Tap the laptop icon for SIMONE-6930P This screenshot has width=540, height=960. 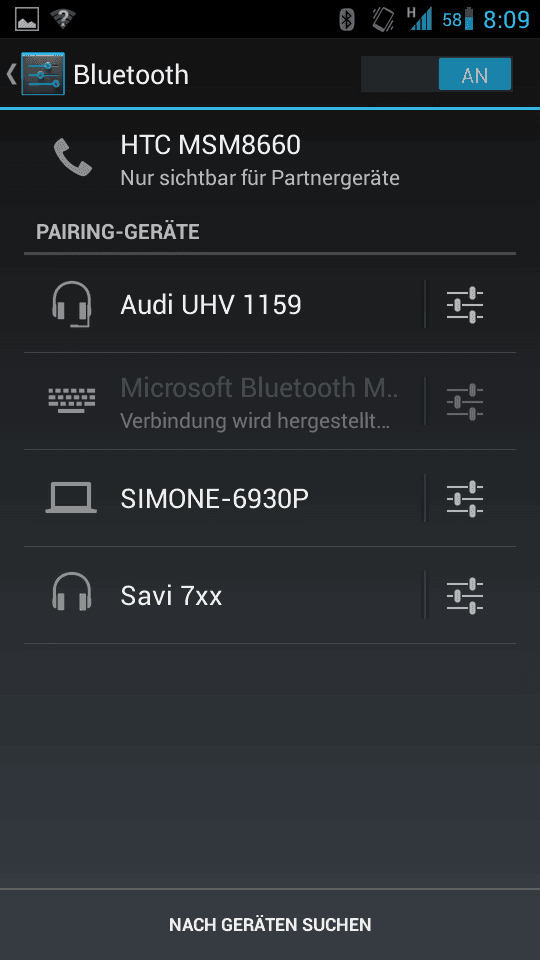coord(71,498)
